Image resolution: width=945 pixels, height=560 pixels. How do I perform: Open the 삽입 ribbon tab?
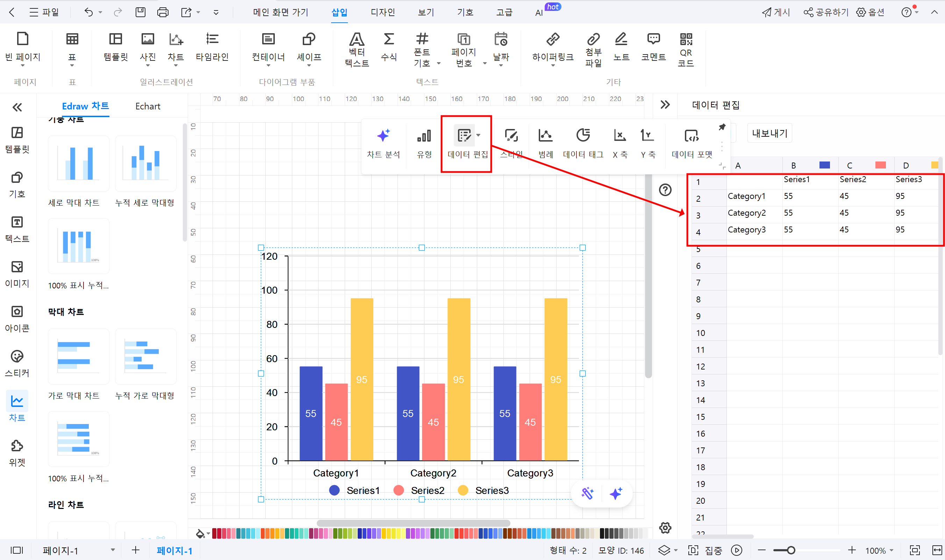(339, 12)
